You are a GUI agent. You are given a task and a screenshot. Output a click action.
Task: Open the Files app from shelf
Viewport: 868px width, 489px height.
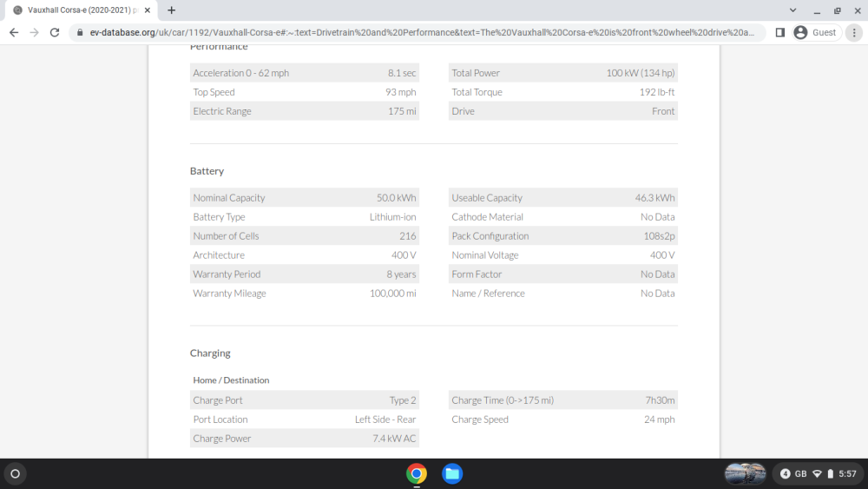click(x=452, y=473)
